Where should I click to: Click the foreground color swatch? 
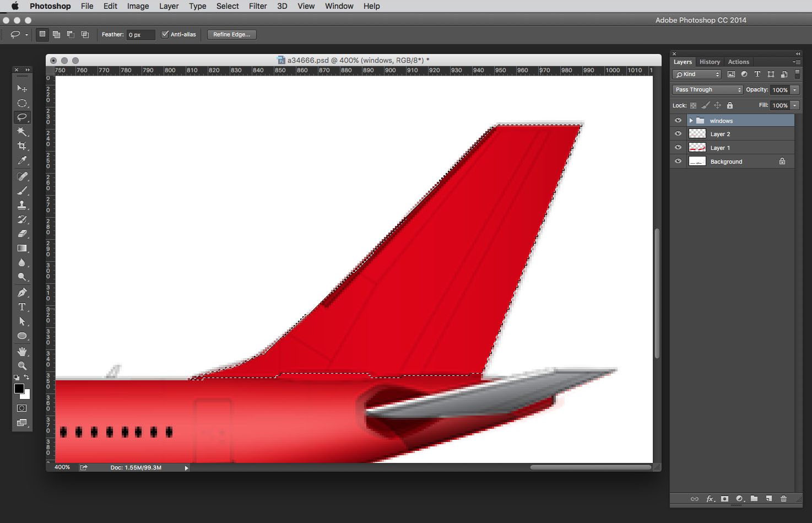point(19,389)
